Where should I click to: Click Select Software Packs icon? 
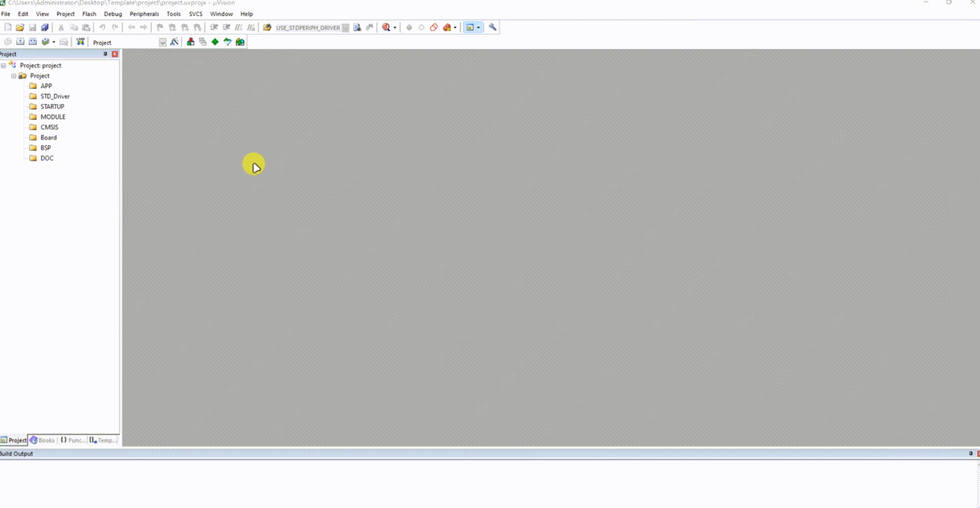tap(227, 42)
